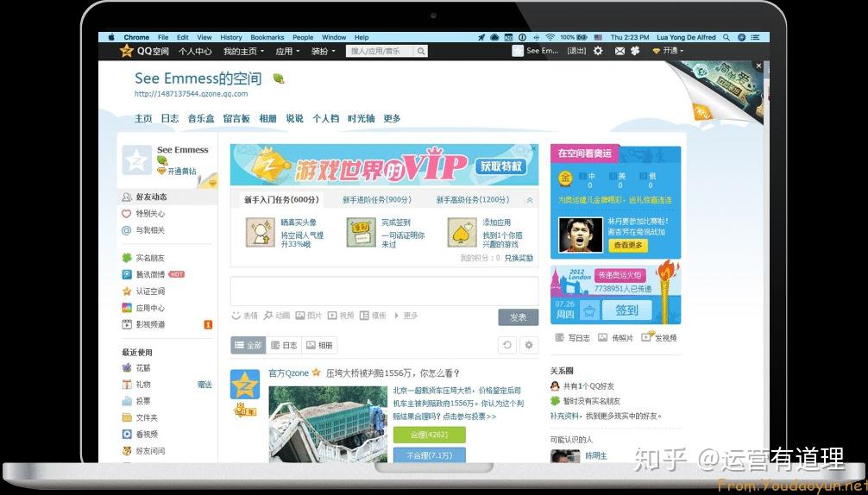Refresh the feed with the reload icon
The height and width of the screenshot is (495, 868).
click(x=506, y=345)
